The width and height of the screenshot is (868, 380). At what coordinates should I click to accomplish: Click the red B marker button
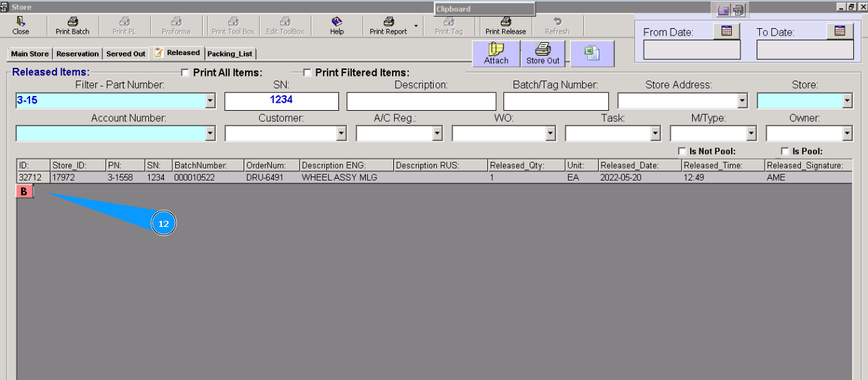(25, 191)
